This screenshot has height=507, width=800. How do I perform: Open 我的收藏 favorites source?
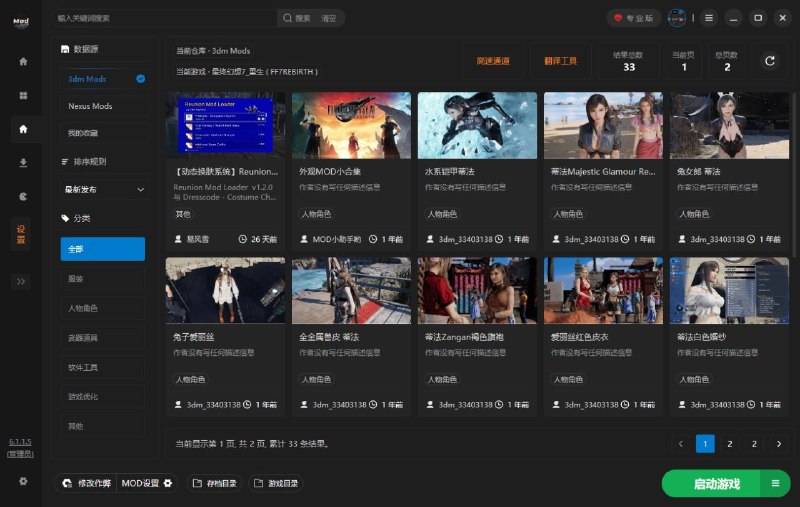(x=105, y=133)
